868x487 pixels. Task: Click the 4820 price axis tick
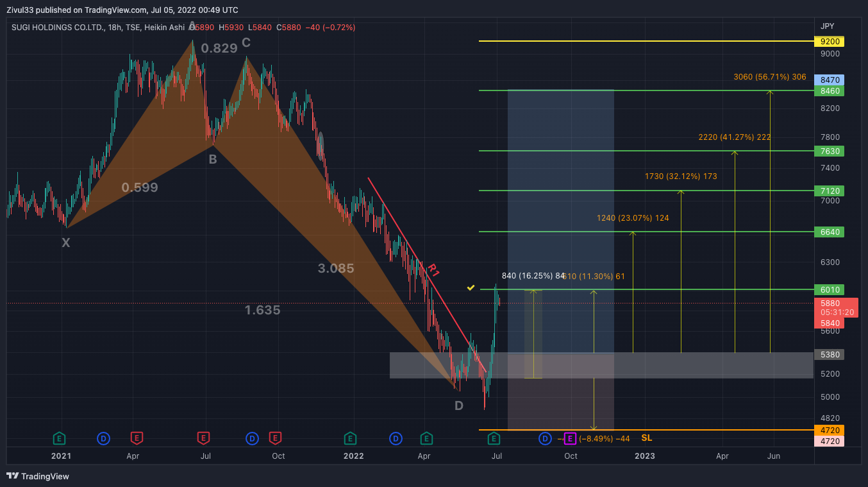click(x=830, y=418)
